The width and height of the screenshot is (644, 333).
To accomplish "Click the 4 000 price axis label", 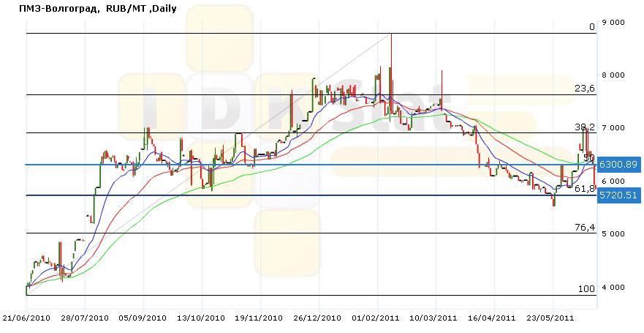I will pos(613,287).
